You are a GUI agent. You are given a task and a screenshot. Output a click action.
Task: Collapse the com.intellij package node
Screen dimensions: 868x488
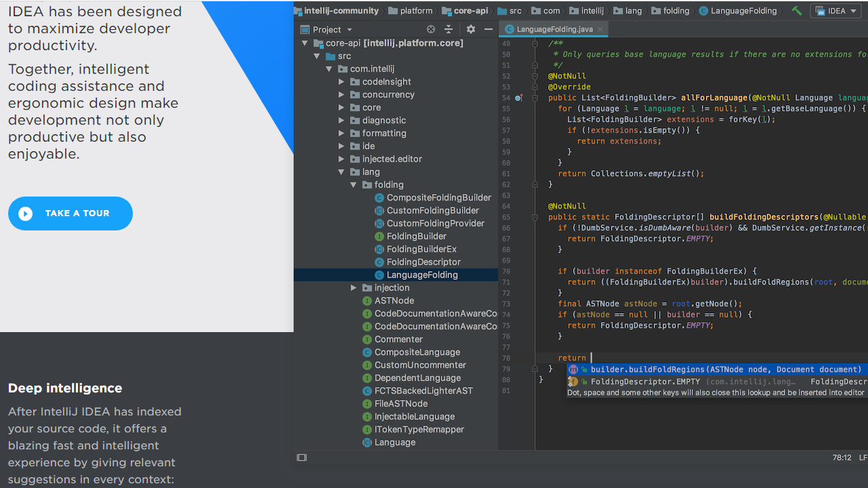[330, 69]
